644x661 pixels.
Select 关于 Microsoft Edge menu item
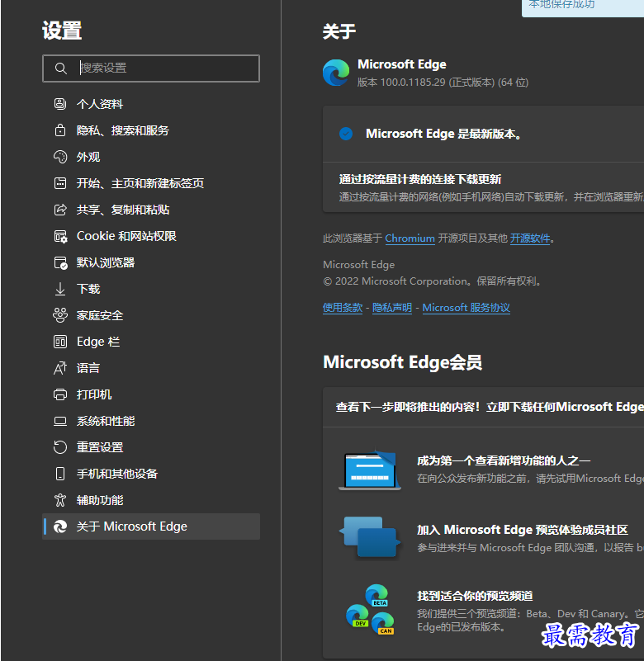(x=151, y=526)
